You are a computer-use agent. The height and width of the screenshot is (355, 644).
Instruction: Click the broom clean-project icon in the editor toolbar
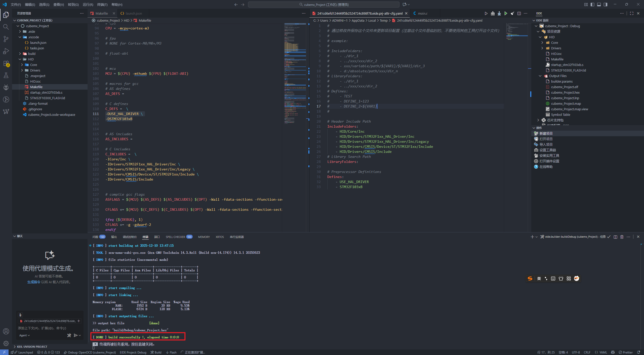click(x=512, y=13)
